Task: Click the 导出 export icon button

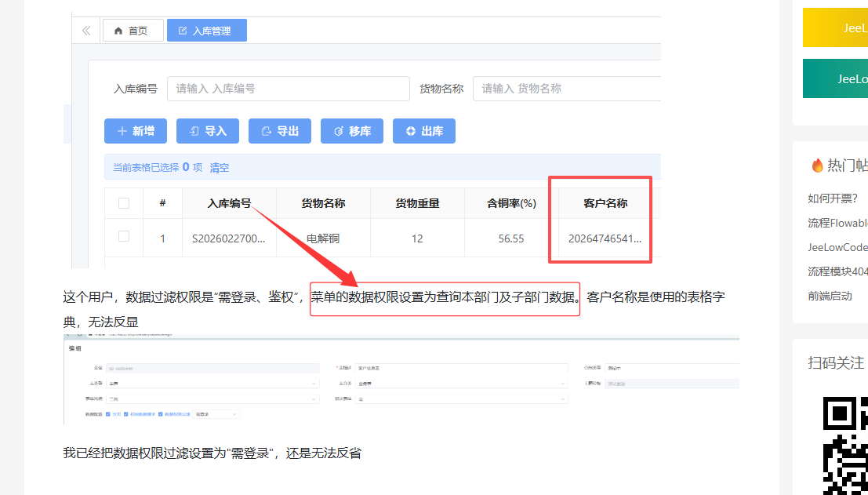Action: pos(279,131)
